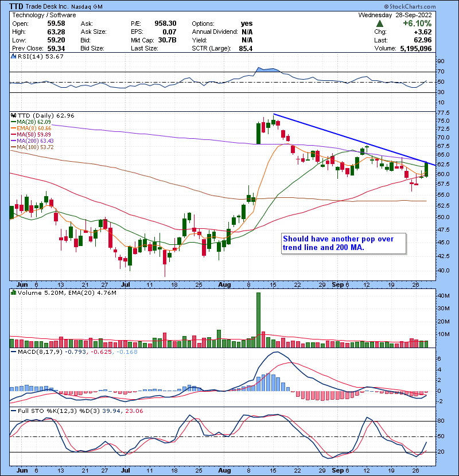Select the TTD ticker symbol in header

pos(16,6)
